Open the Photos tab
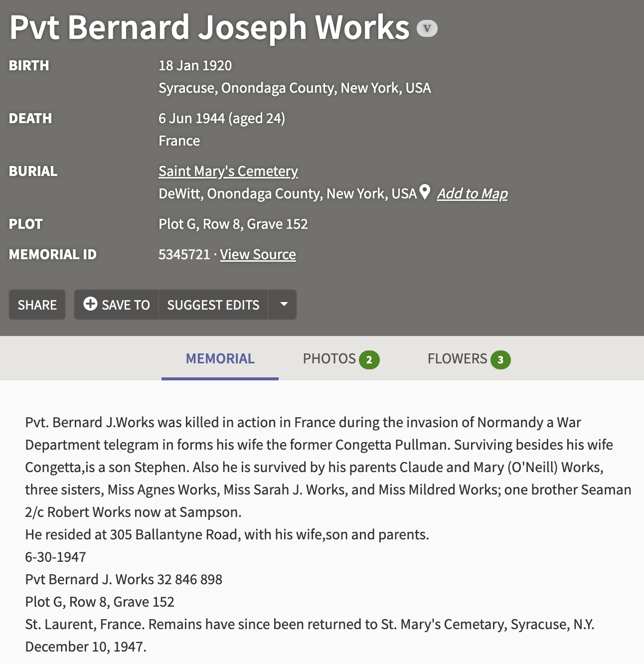This screenshot has width=644, height=664. click(x=329, y=359)
